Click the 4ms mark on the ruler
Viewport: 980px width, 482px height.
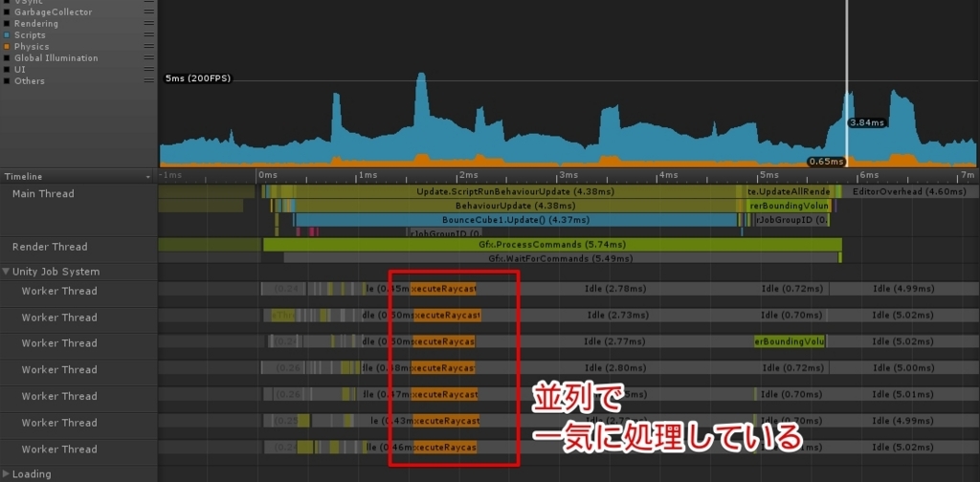(669, 175)
